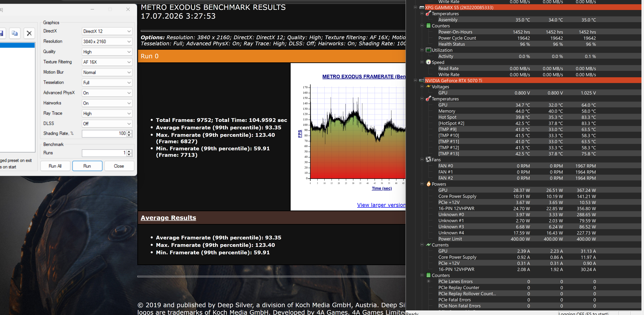Click the drive icon beside XPG GAMMIX S5

tap(422, 7)
